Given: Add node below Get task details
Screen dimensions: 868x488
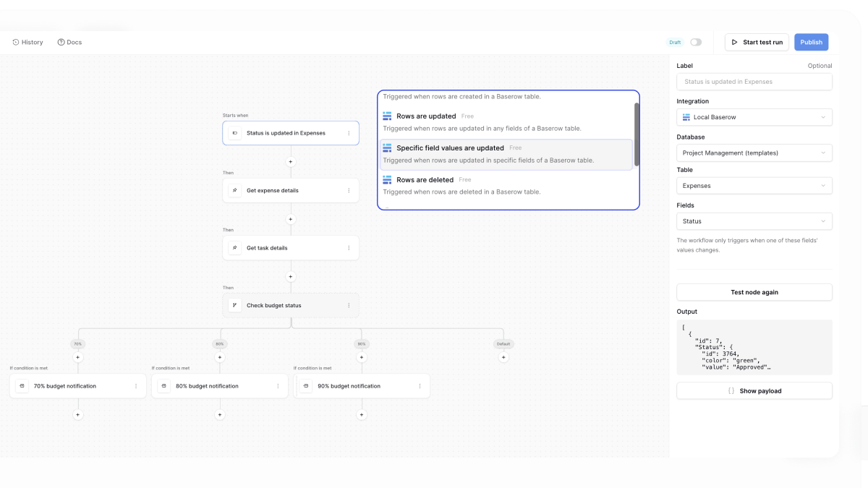Looking at the screenshot, I should 291,277.
